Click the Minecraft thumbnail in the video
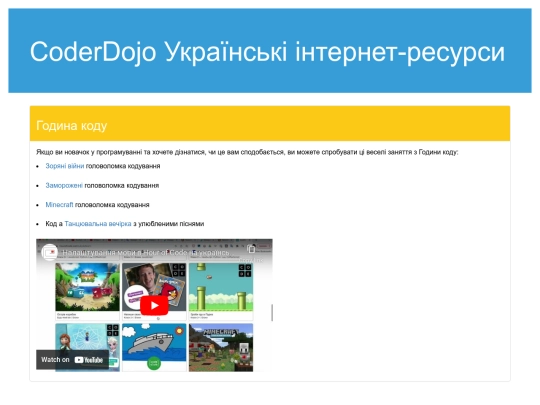The width and height of the screenshot is (540, 405). pos(221,347)
